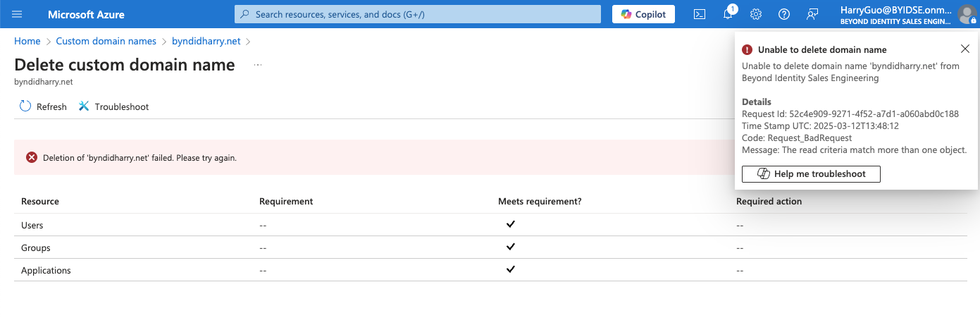Go to Home breadcrumb
This screenshot has height=318, width=980.
27,42
